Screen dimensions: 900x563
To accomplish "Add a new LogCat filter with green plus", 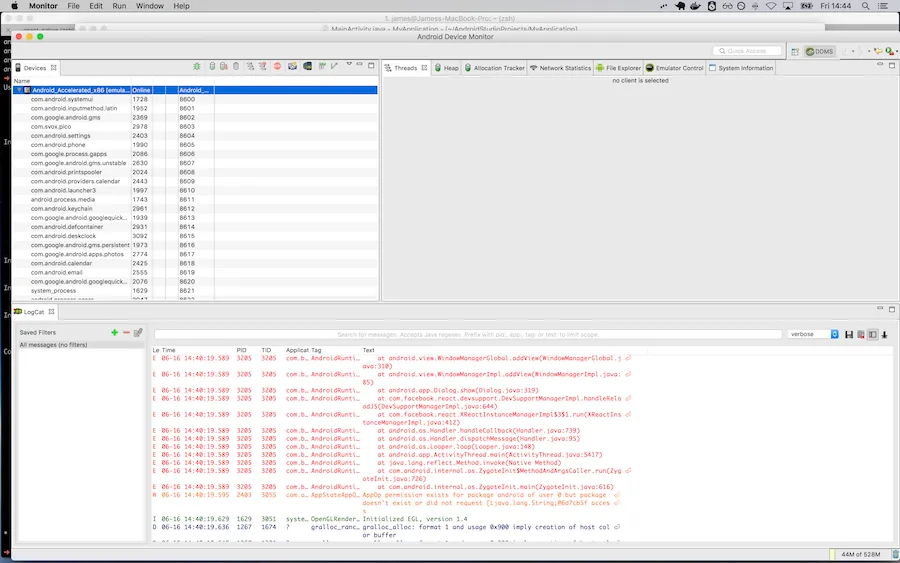I will pos(114,332).
